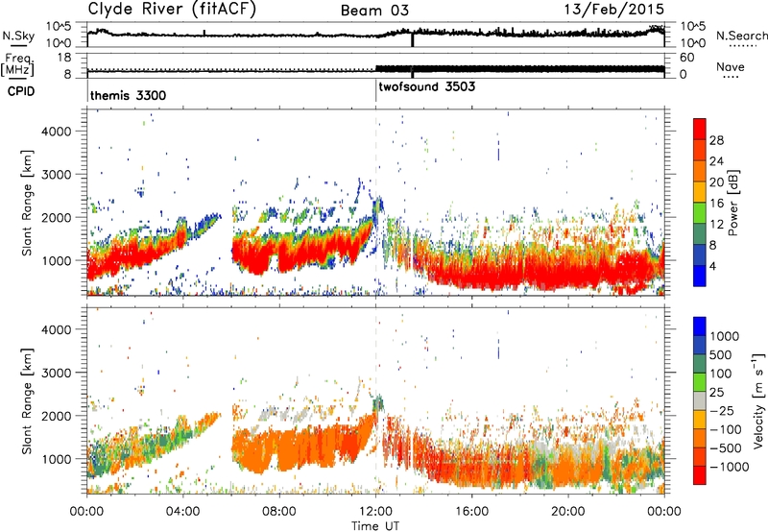Click the 'Clyde River (fitACF)' title
Image resolution: width=768 pixels, height=532 pixels.
(x=172, y=9)
